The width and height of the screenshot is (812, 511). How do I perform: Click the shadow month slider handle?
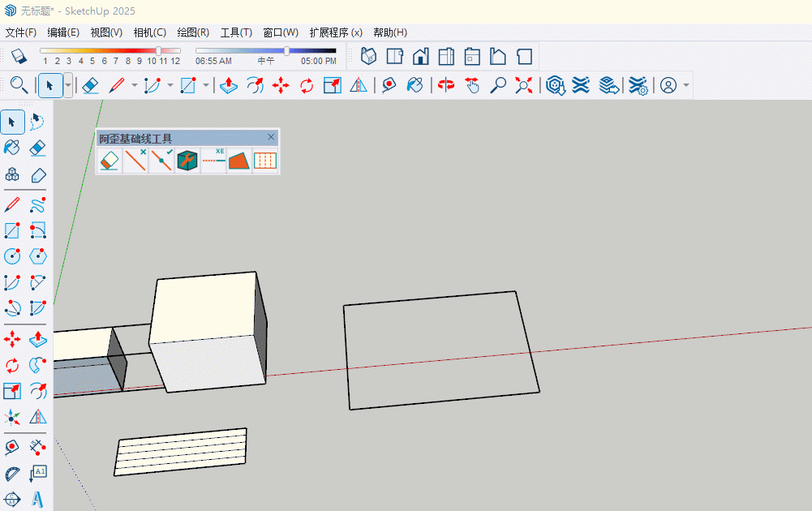click(x=158, y=50)
